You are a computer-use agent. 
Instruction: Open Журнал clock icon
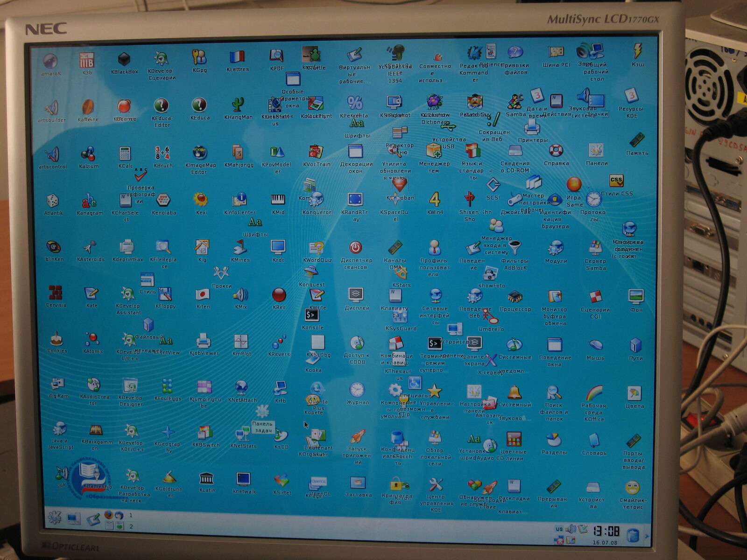click(357, 390)
